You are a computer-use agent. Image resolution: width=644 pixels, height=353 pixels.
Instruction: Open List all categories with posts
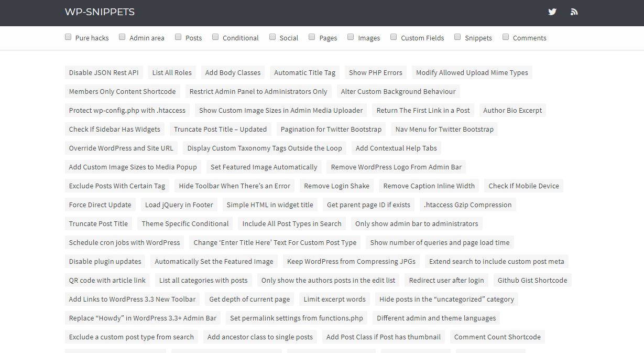pos(204,280)
